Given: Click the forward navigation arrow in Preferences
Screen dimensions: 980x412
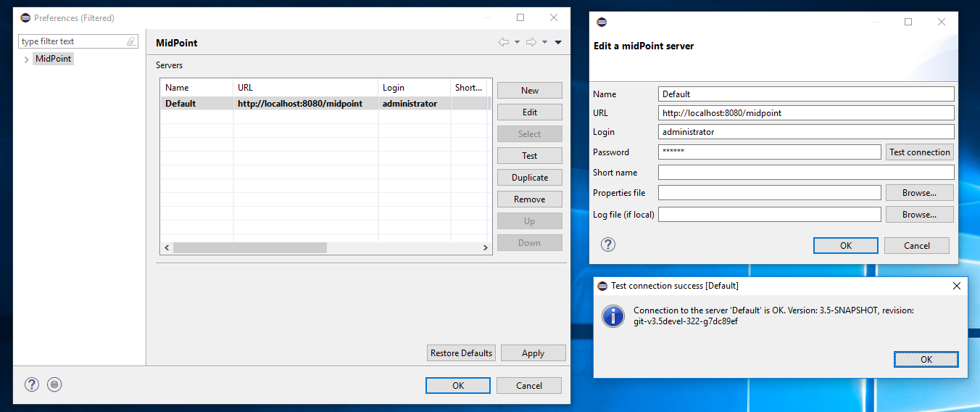Looking at the screenshot, I should coord(531,43).
